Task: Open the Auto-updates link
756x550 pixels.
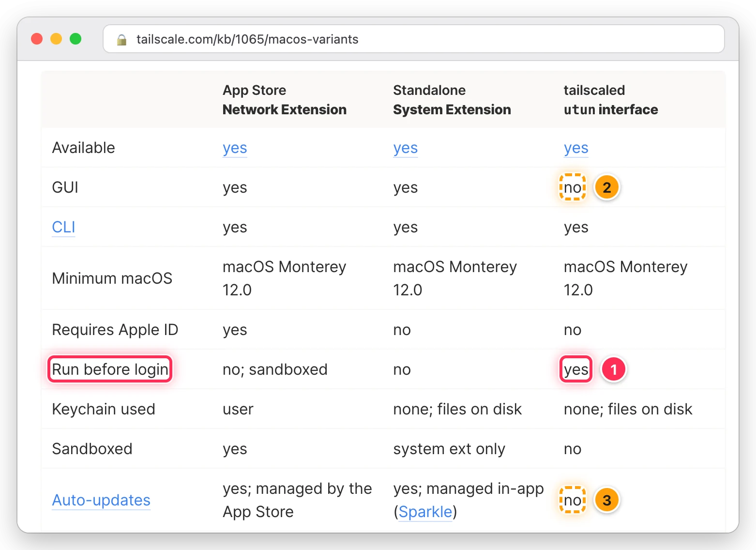Action: 101,500
